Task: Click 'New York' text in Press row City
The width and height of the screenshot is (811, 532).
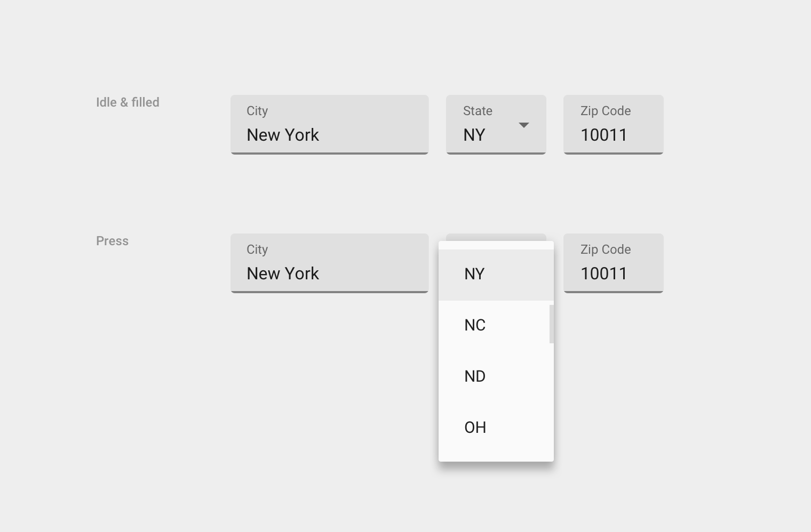Action: tap(283, 273)
